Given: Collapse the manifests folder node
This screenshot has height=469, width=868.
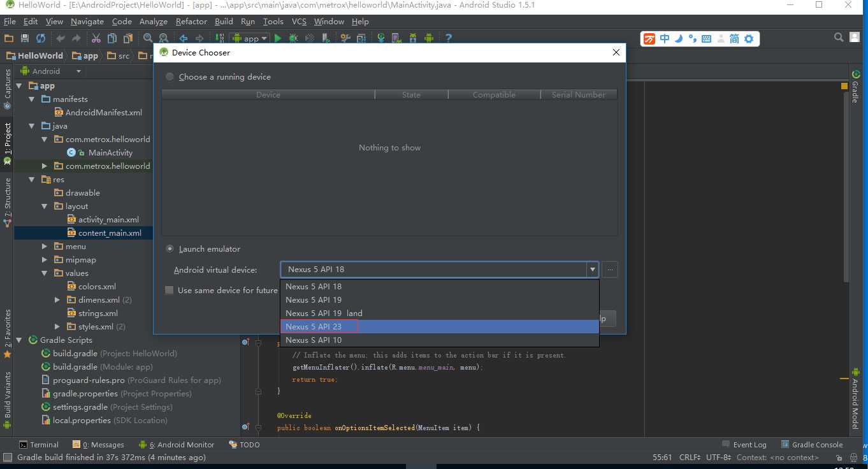Looking at the screenshot, I should [32, 99].
